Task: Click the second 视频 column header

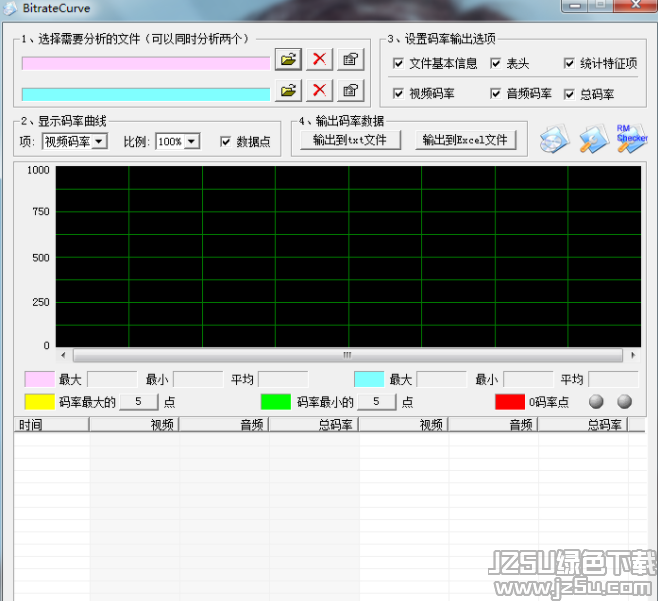Action: [403, 425]
